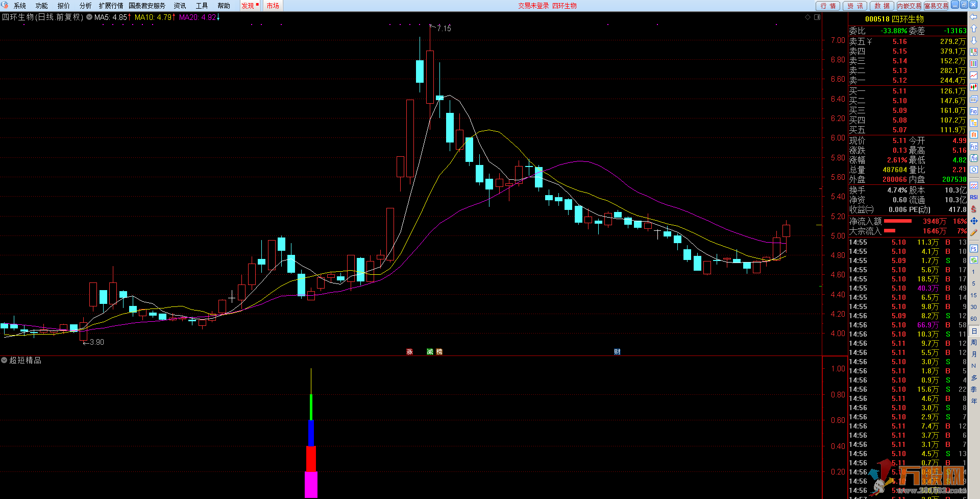The width and height of the screenshot is (980, 499).
Task: Open the 国泰君安服务 menu
Action: pos(147,6)
